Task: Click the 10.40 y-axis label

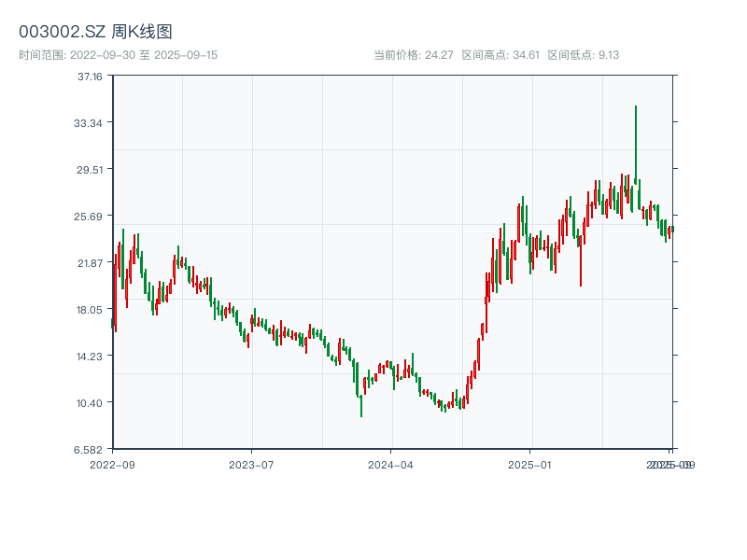Action: (90, 403)
